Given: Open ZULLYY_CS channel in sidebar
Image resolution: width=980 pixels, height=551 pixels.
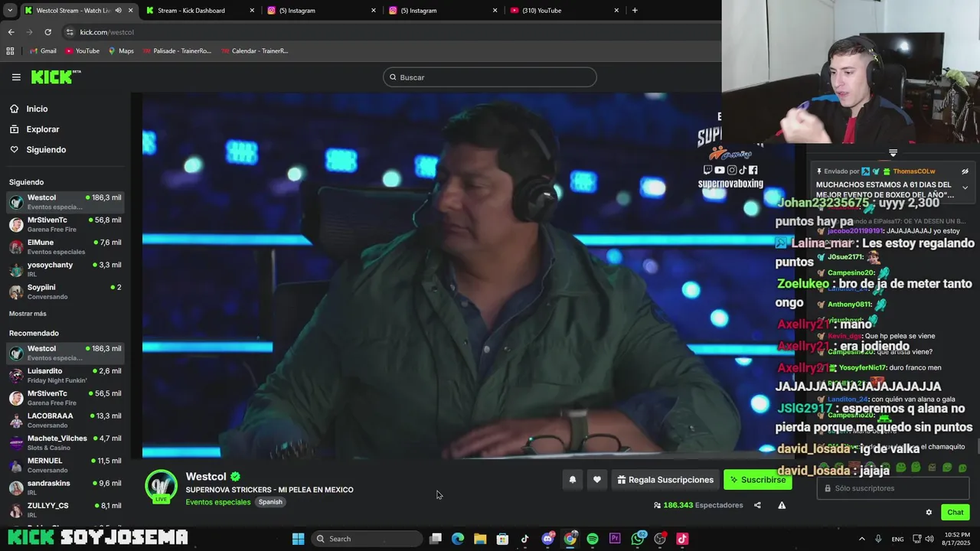Looking at the screenshot, I should point(65,510).
